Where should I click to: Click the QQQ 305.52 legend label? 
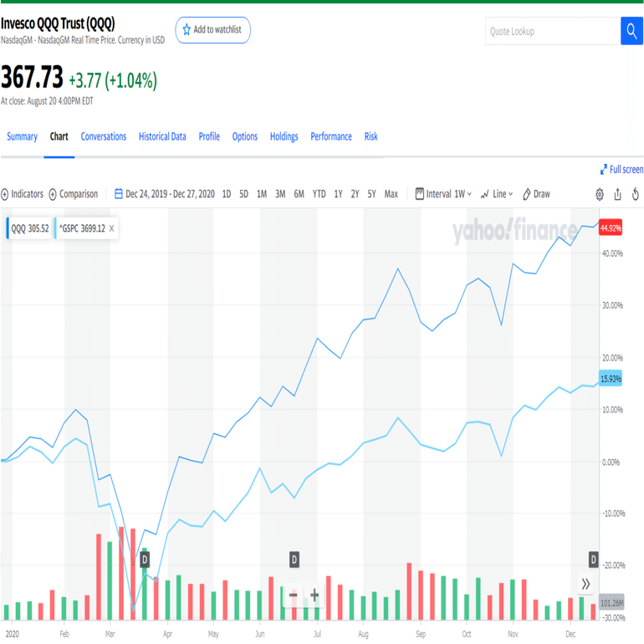(x=29, y=228)
